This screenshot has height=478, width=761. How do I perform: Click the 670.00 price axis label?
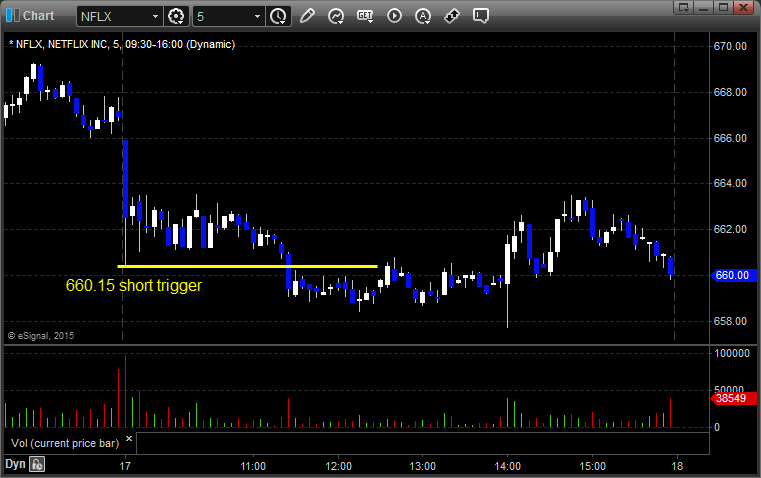(730, 47)
